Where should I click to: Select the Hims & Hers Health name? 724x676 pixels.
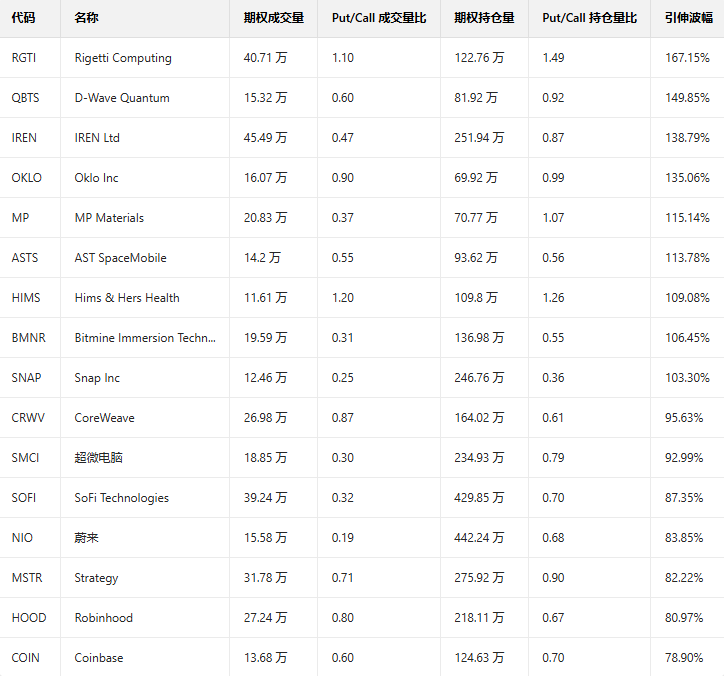pyautogui.click(x=127, y=298)
